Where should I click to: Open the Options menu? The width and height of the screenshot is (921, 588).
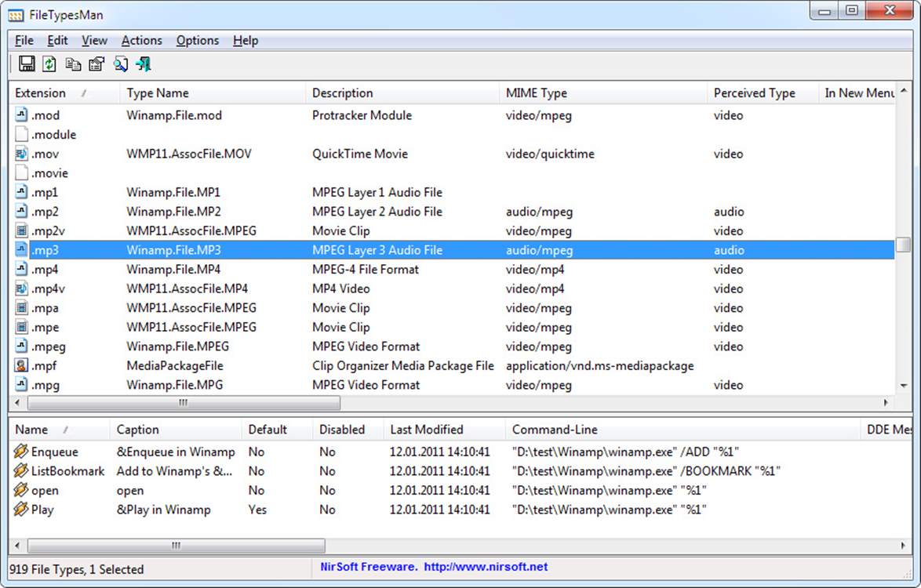pos(198,41)
